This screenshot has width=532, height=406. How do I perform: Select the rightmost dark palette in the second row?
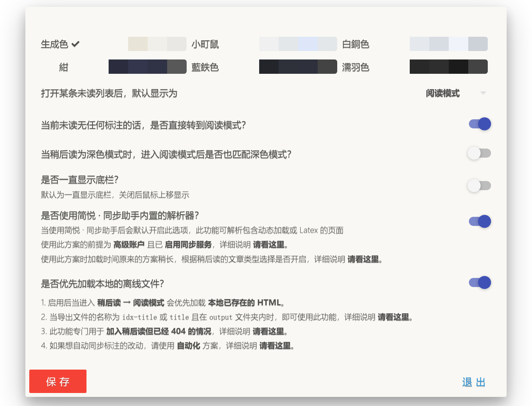448,67
